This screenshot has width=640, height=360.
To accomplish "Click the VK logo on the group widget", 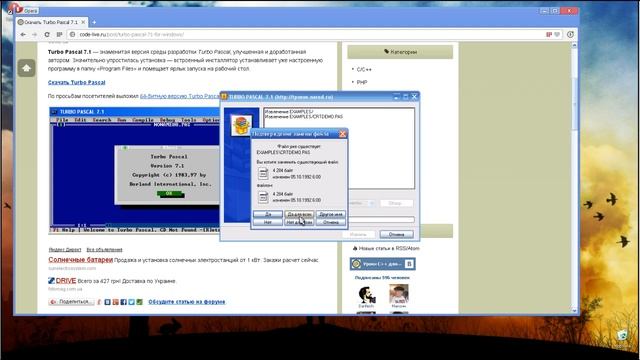I will coord(409,264).
